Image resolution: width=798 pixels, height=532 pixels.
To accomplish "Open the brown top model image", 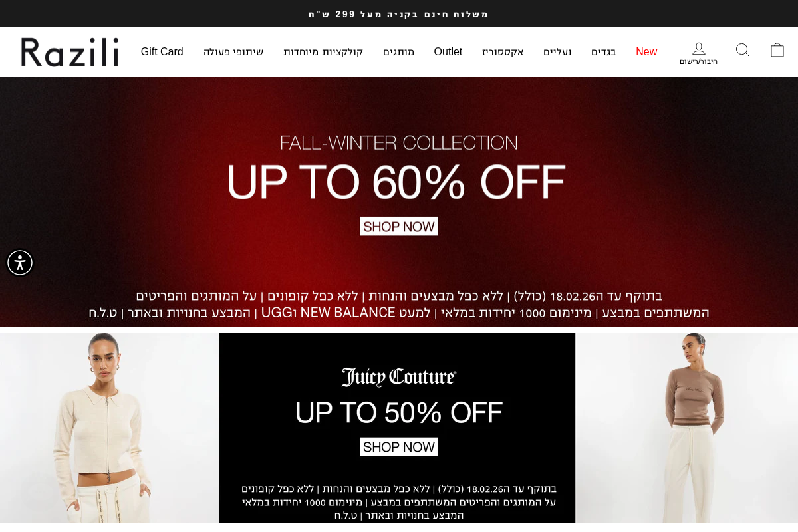I will (x=686, y=429).
